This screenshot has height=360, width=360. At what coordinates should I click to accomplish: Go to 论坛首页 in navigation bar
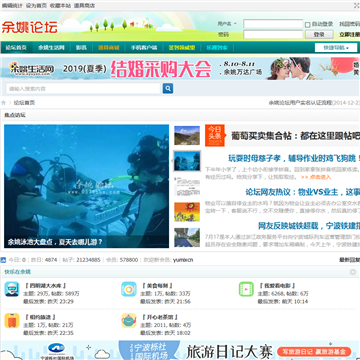click(16, 47)
